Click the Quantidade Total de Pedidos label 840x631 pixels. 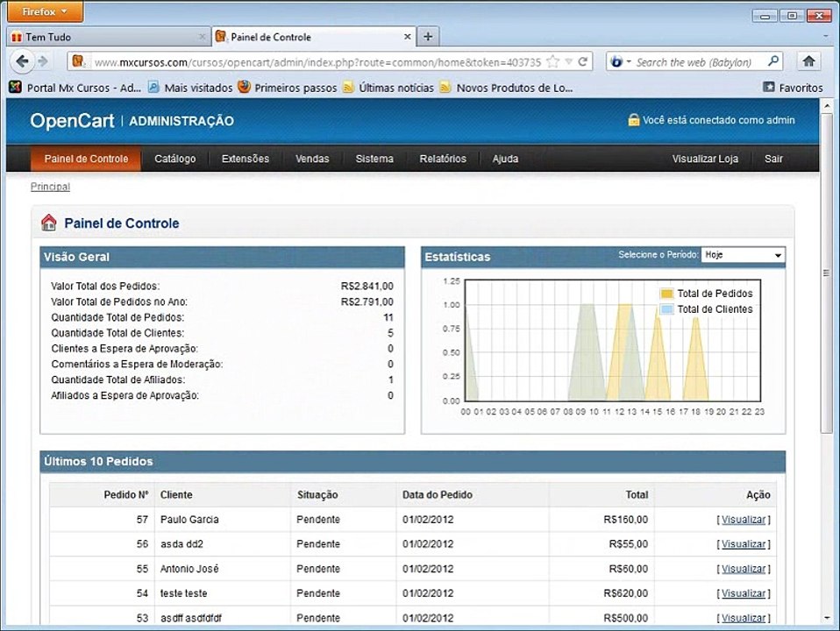(117, 317)
